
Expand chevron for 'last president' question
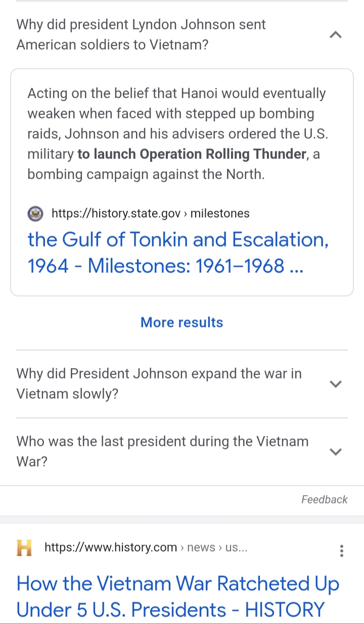(x=336, y=451)
